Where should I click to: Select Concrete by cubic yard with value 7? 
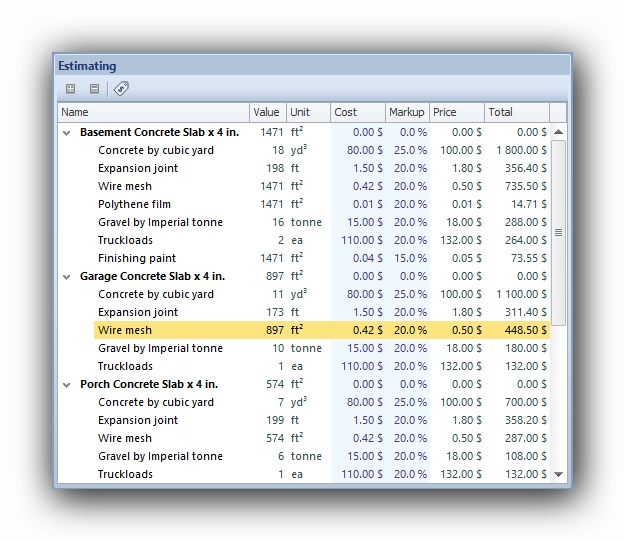(x=304, y=402)
